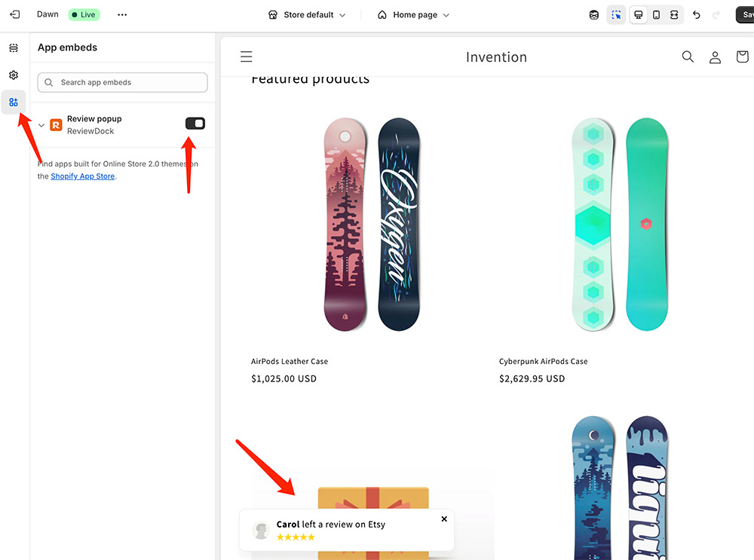Image resolution: width=754 pixels, height=560 pixels.
Task: Open the Store default dropdown
Action: pos(308,15)
